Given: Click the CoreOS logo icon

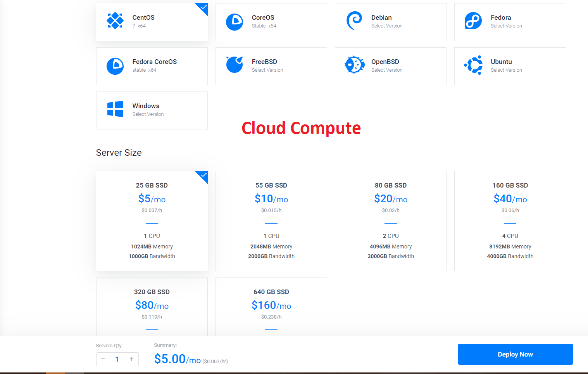Looking at the screenshot, I should point(235,22).
